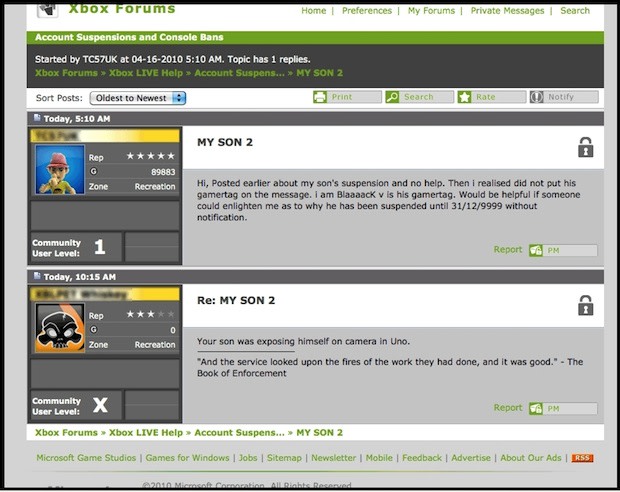
Task: Click the Notify button
Action: [x=564, y=97]
